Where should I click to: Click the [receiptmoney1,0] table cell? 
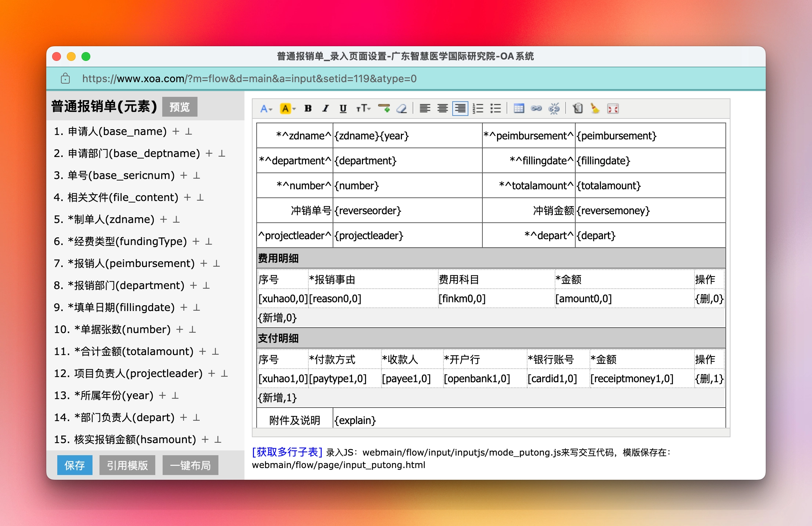click(x=642, y=379)
